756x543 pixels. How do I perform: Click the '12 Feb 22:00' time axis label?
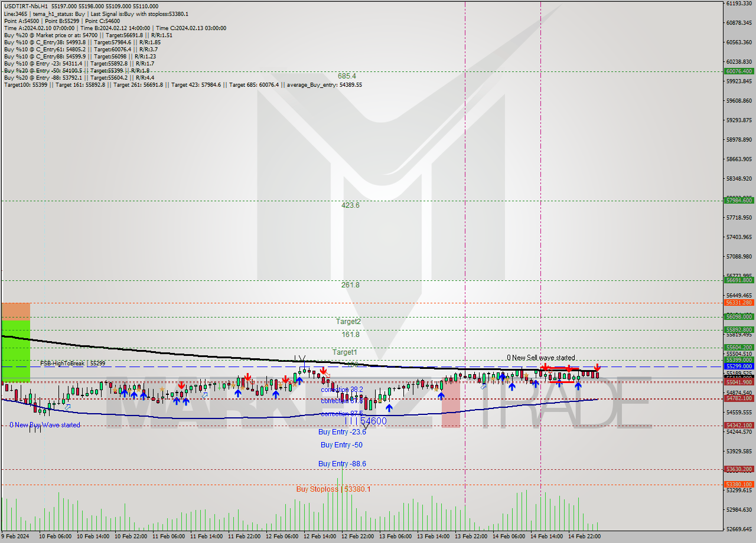tap(358, 537)
